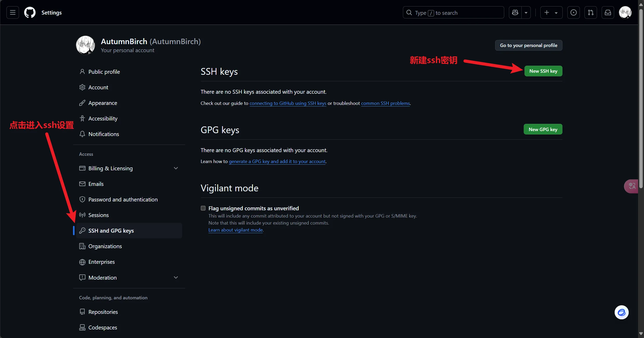Image resolution: width=644 pixels, height=338 pixels.
Task: Click the Sessions broadcast icon
Action: (x=82, y=215)
